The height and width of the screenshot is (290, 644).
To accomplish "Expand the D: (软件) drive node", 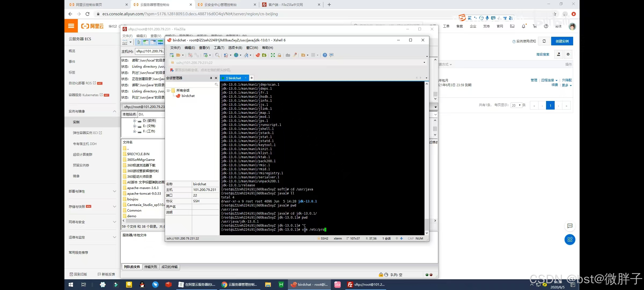I will tap(134, 121).
